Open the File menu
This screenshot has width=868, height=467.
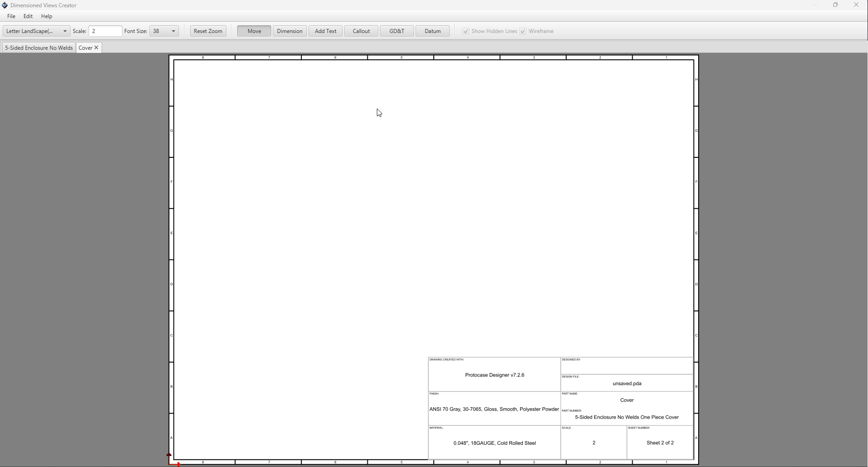pos(11,16)
